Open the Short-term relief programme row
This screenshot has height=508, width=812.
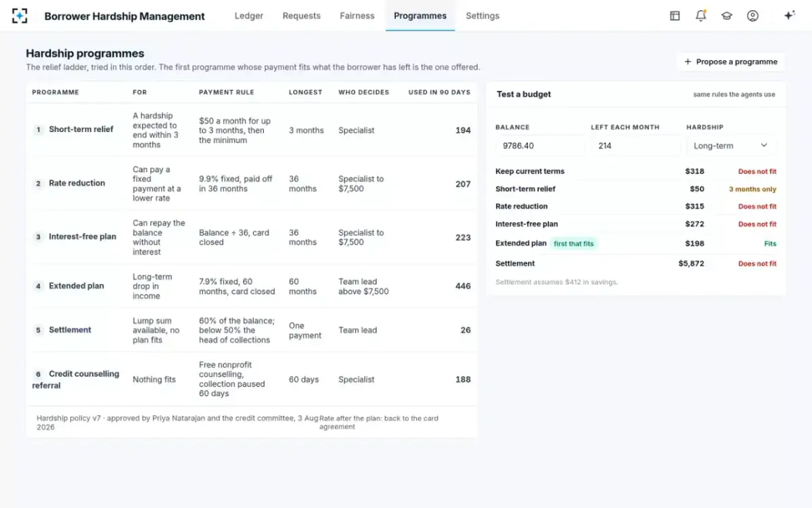coord(252,130)
